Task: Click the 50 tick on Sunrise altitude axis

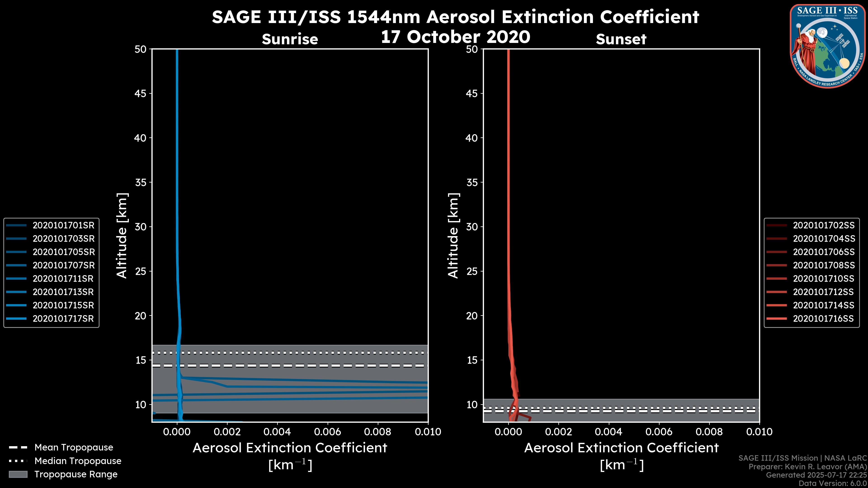Action: [141, 49]
